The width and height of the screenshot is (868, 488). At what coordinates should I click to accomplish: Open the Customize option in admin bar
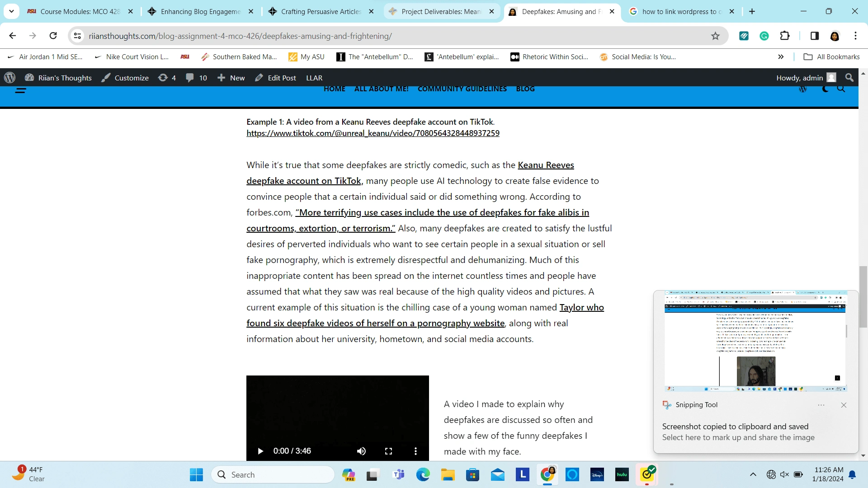[x=125, y=78]
